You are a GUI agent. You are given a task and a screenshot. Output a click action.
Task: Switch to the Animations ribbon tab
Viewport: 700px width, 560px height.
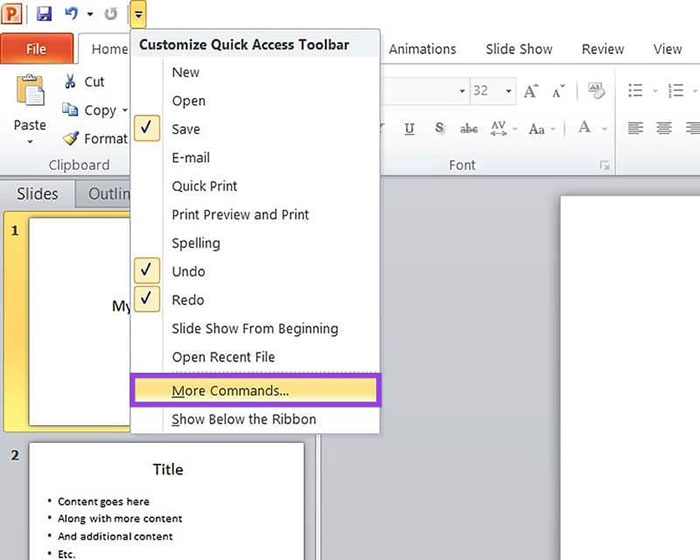pos(422,49)
